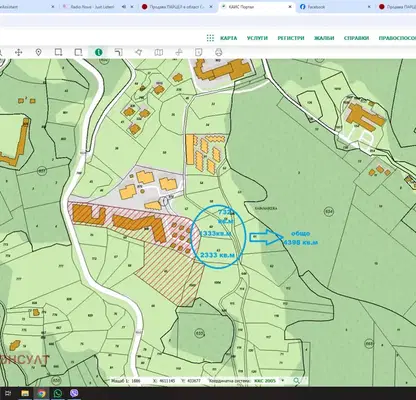Select the map legend book icon

[x=159, y=52]
